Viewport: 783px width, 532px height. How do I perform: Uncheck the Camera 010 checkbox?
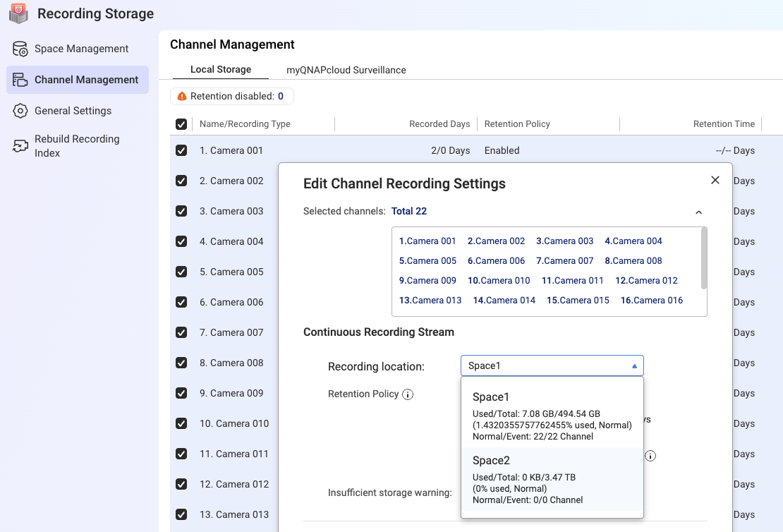point(181,423)
